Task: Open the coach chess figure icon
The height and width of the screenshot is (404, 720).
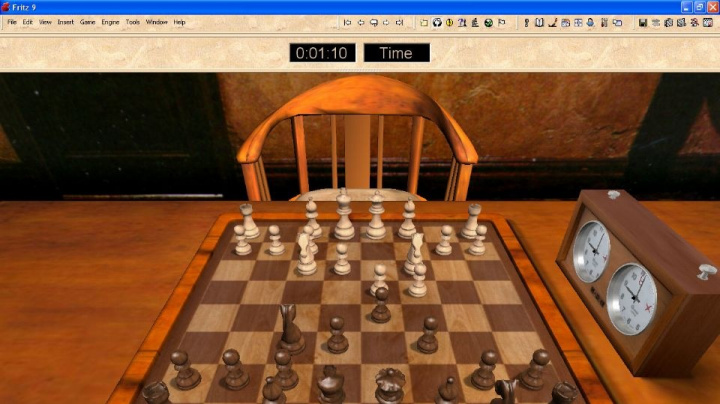Action: click(x=475, y=22)
